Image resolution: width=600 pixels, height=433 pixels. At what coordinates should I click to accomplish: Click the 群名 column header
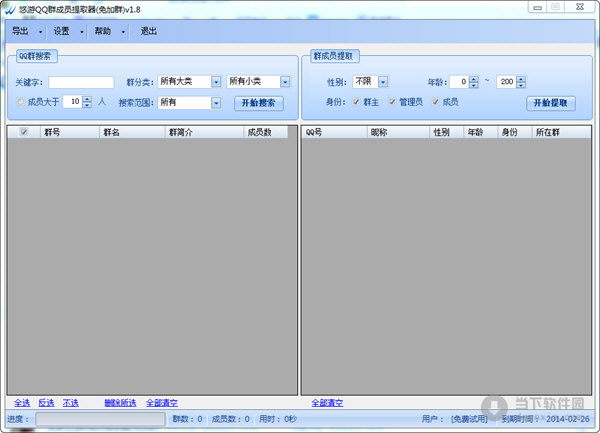point(132,132)
